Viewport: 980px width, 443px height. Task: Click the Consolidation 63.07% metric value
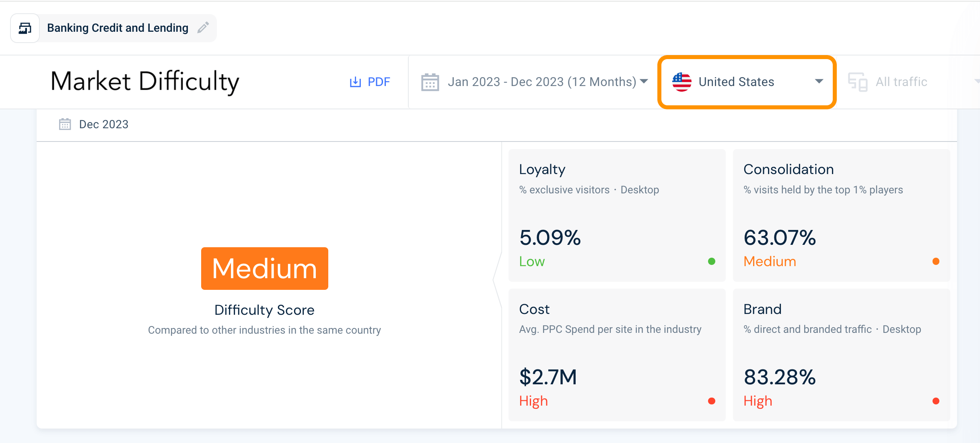pyautogui.click(x=779, y=238)
